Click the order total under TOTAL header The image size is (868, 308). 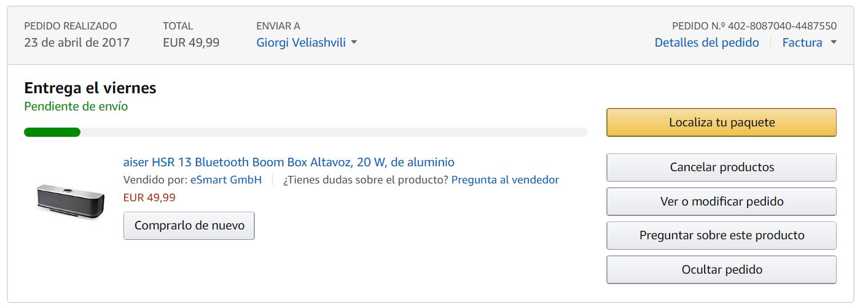point(191,43)
